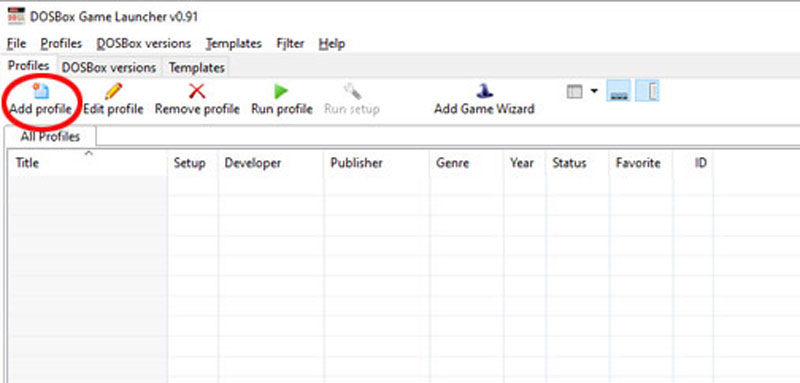The height and width of the screenshot is (383, 800).
Task: Toggle the bottom panel display button
Action: click(619, 91)
